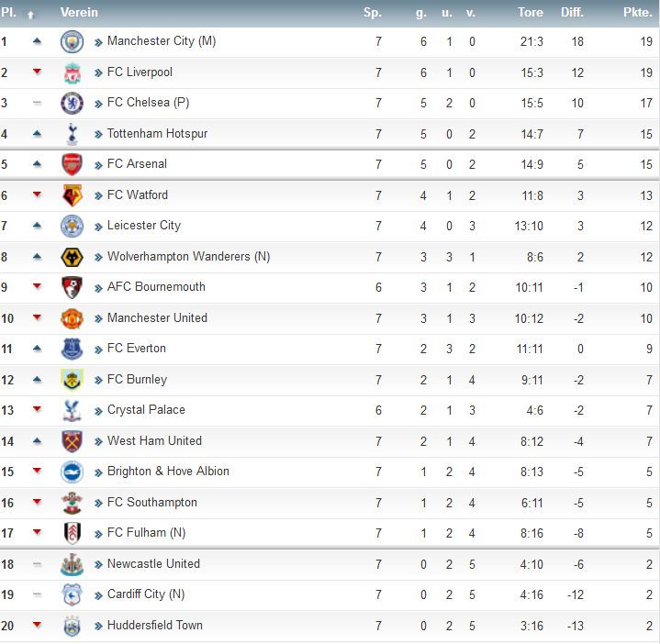Click the Crystal Palace eagle crest
Viewport: 660px width, 644px height.
72,411
